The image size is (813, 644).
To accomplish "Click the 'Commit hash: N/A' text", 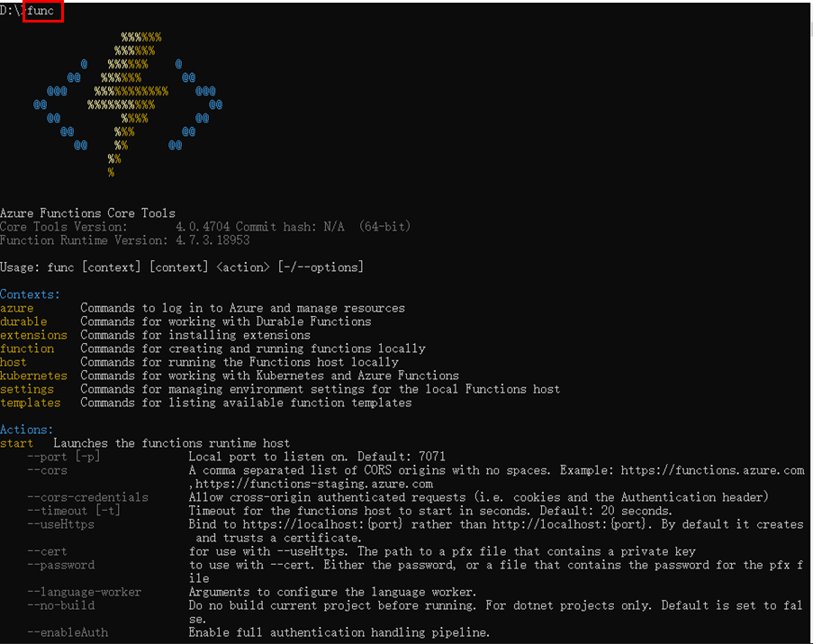I will coord(290,227).
